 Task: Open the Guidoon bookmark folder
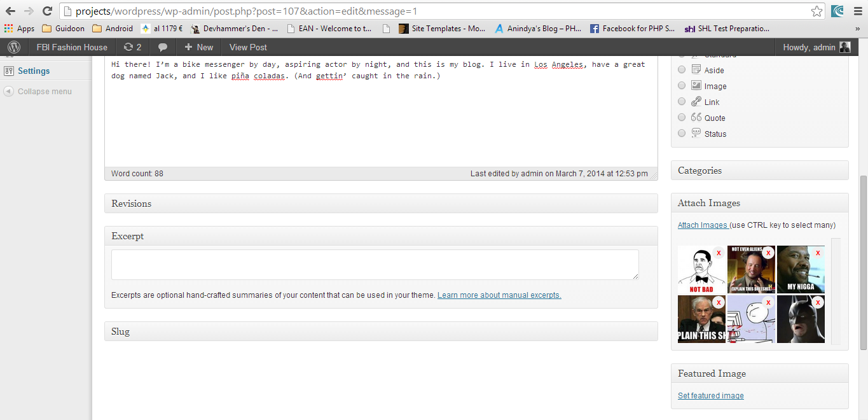click(x=63, y=29)
